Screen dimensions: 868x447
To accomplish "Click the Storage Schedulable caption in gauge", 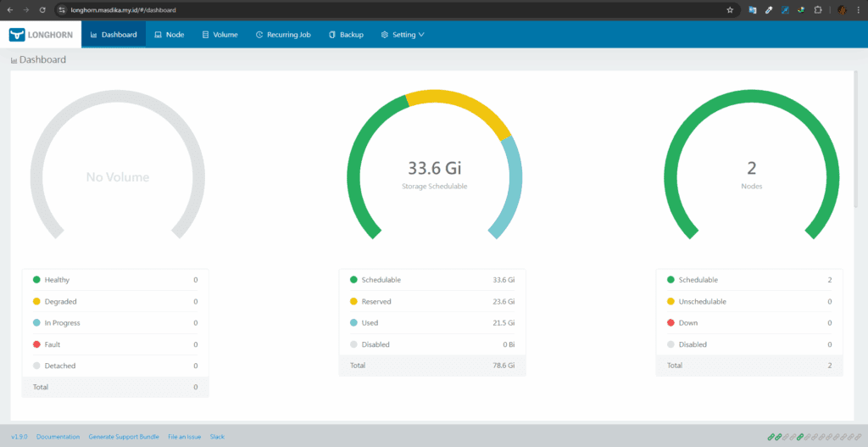I will click(435, 187).
